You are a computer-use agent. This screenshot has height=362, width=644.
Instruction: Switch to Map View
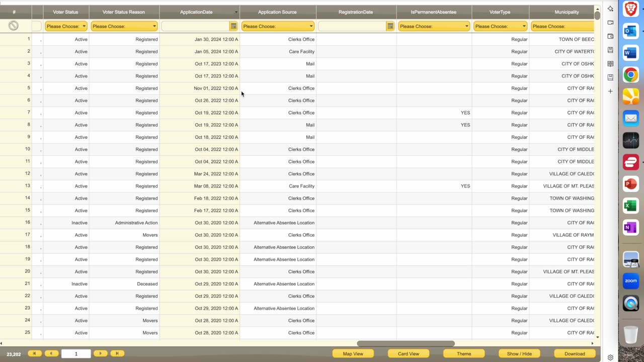tap(353, 353)
